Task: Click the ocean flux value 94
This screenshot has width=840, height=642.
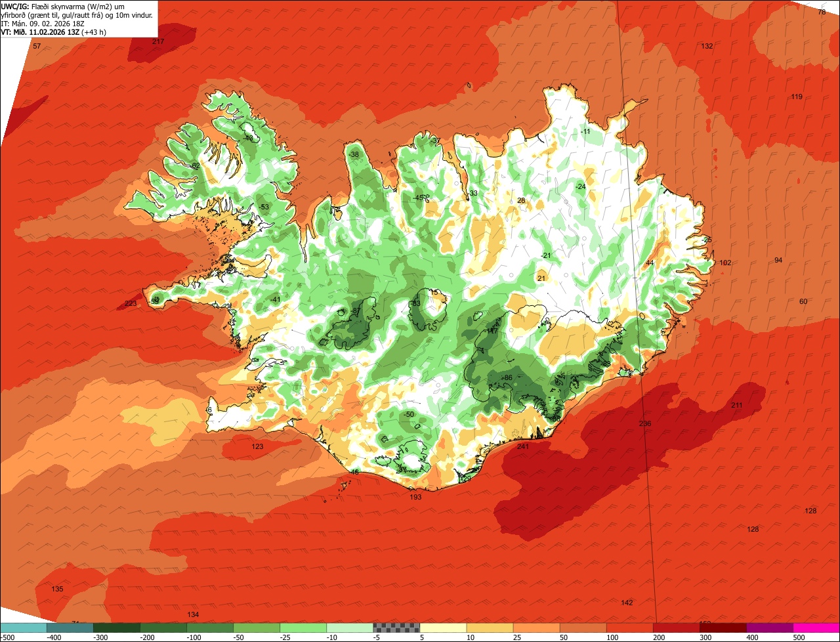Action: 778,261
